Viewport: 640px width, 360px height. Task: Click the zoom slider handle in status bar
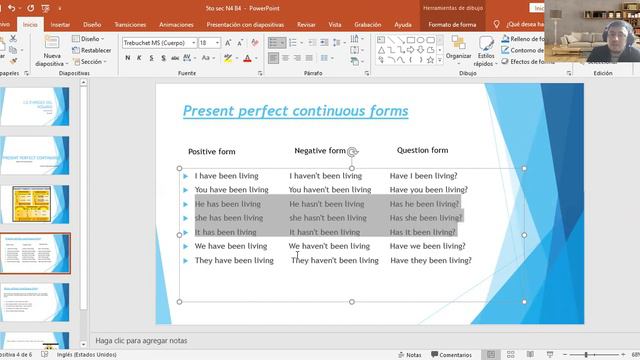(x=586, y=355)
